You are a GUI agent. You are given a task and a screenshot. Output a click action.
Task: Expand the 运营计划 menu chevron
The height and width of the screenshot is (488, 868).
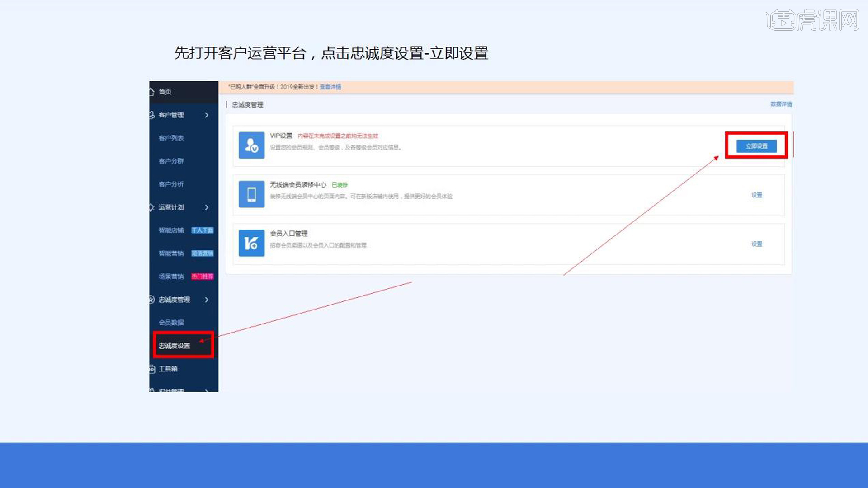pyautogui.click(x=207, y=207)
